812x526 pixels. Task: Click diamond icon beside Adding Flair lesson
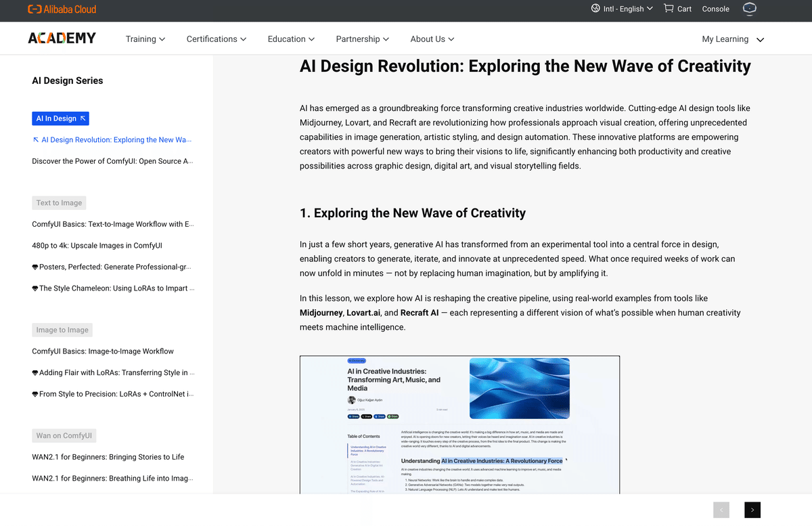click(35, 373)
